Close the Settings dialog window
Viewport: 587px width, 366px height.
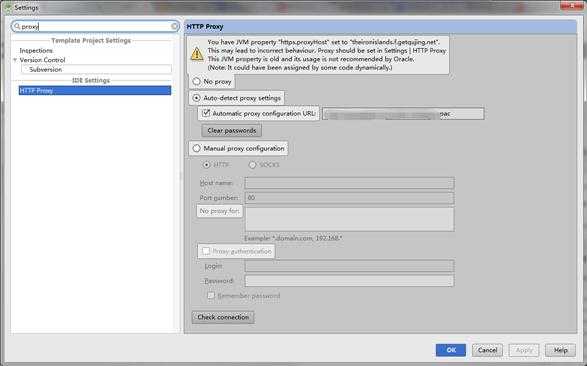pyautogui.click(x=571, y=6)
